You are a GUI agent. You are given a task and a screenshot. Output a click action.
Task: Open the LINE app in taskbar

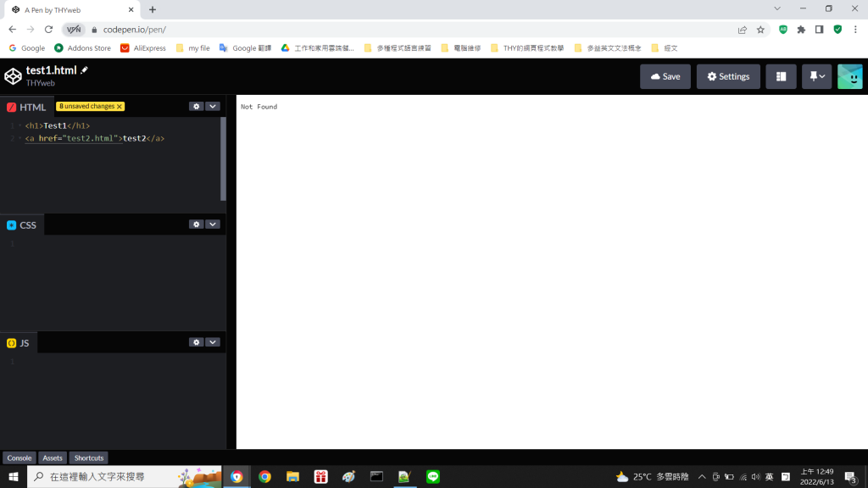tap(433, 476)
